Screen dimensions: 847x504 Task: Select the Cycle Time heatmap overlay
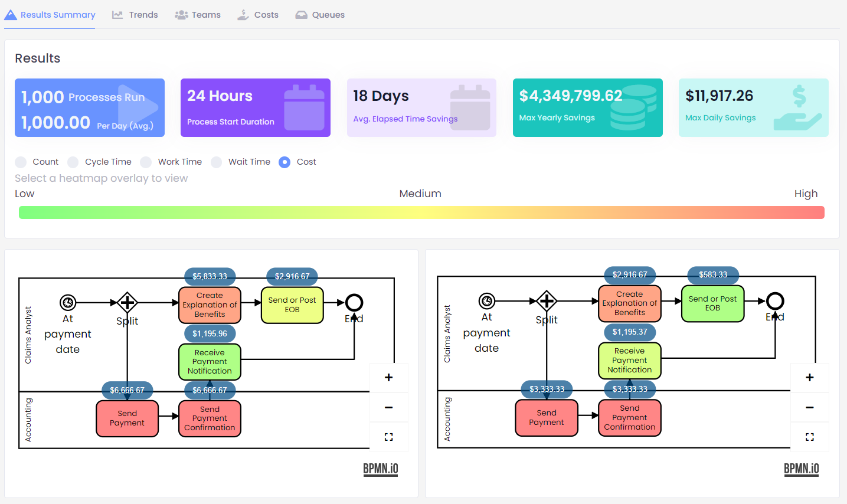tap(73, 162)
